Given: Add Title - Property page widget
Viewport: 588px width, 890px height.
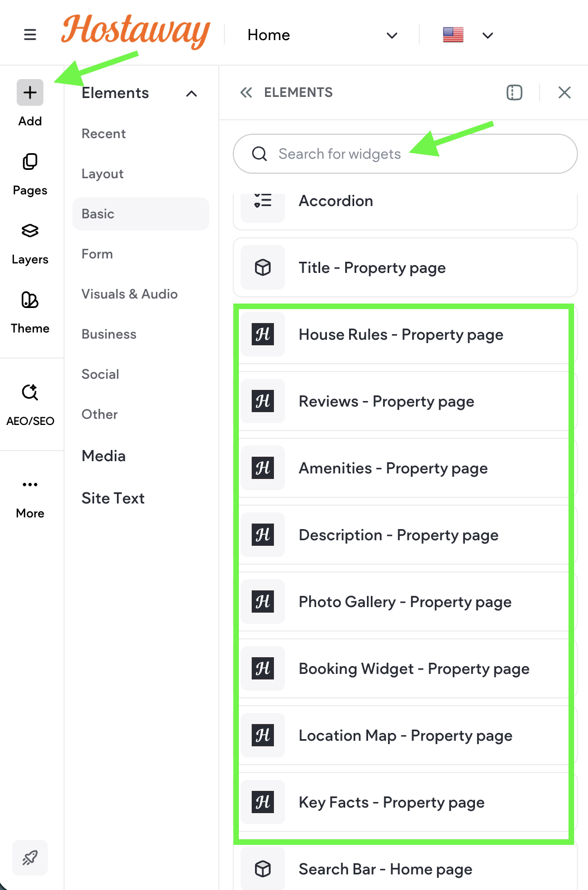Looking at the screenshot, I should pyautogui.click(x=405, y=267).
